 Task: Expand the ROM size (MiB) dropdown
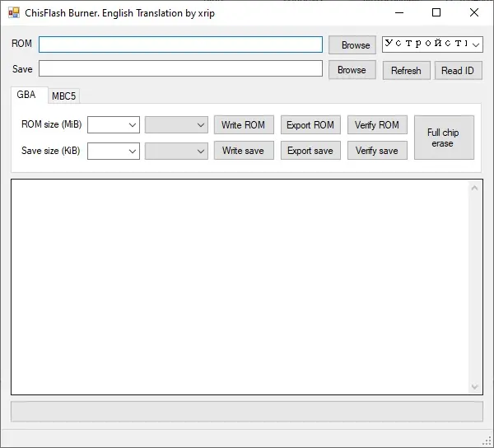(114, 124)
